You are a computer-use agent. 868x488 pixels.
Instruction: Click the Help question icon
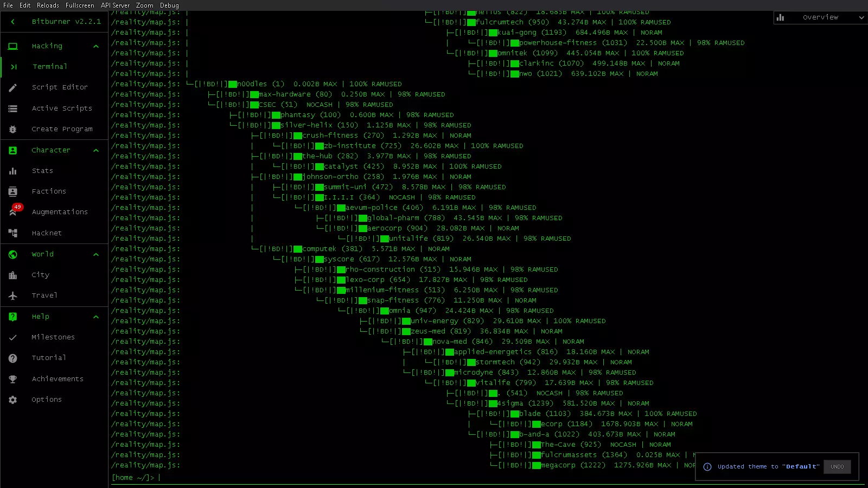(x=13, y=317)
